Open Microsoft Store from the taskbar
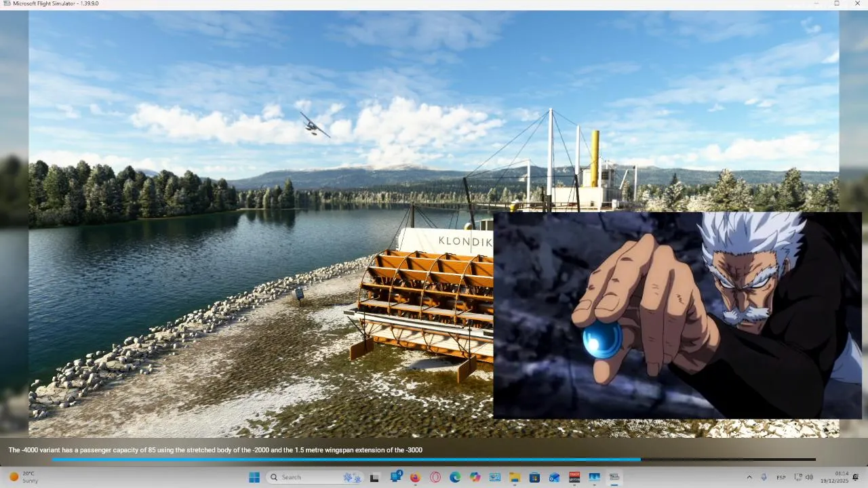868x488 pixels. [x=534, y=477]
